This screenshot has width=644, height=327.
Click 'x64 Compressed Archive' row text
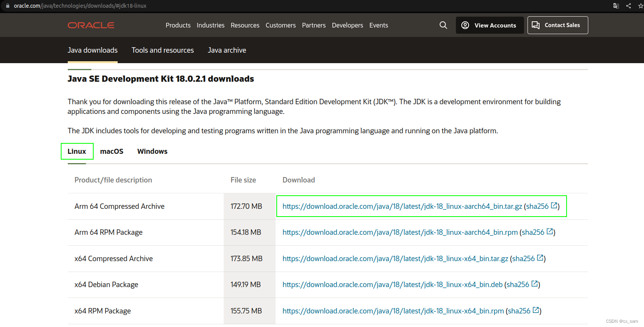tap(114, 258)
